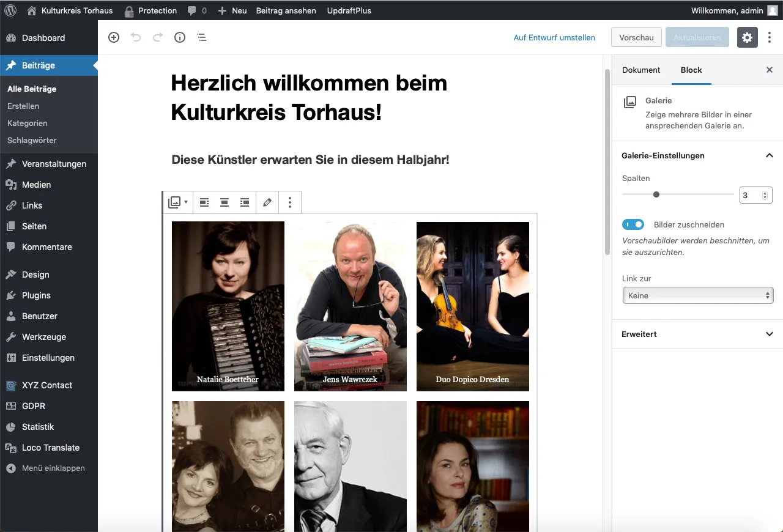Show content structure info icon
783x532 pixels.
(x=180, y=37)
